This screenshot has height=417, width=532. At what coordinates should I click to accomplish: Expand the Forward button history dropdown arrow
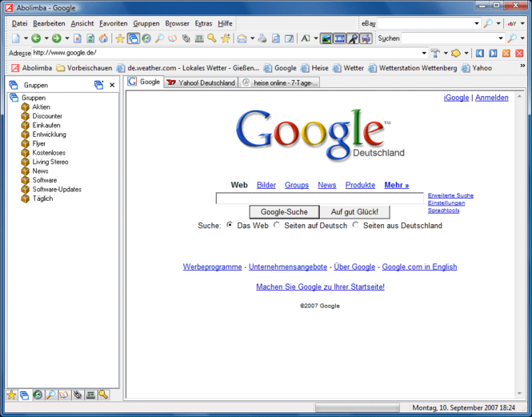[x=67, y=38]
